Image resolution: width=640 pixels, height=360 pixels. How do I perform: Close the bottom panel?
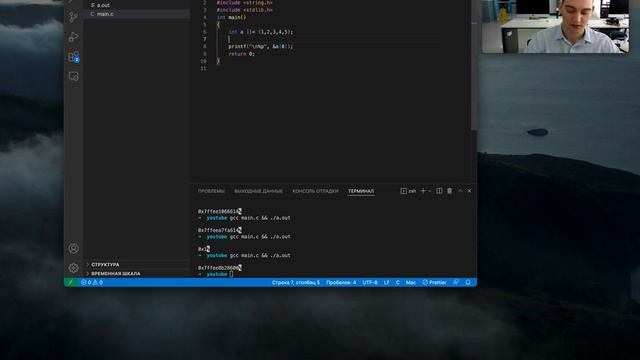(469, 191)
